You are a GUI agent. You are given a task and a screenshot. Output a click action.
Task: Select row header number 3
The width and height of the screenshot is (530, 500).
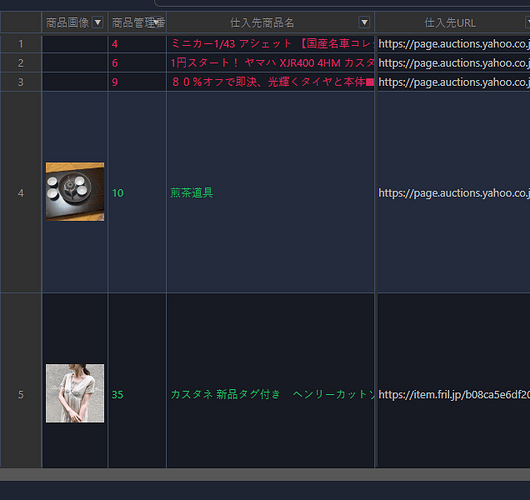(21, 82)
